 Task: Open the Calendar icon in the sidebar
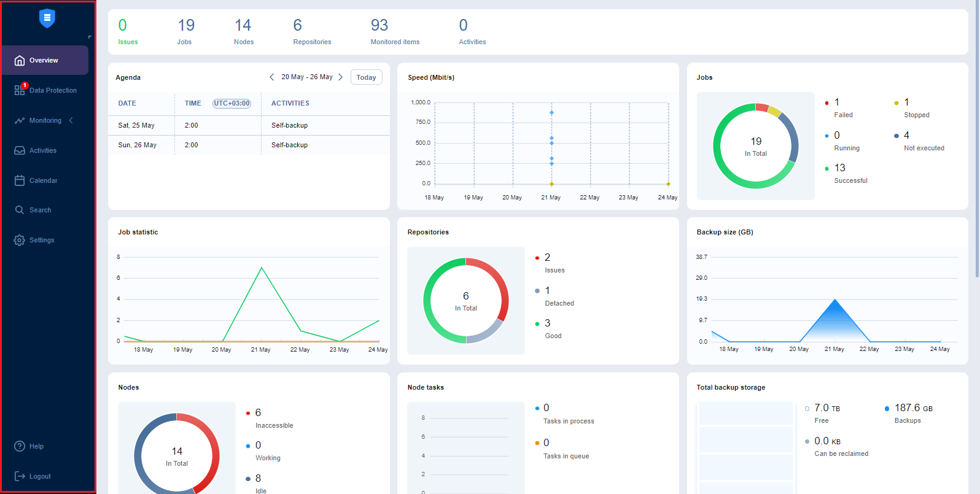(20, 180)
